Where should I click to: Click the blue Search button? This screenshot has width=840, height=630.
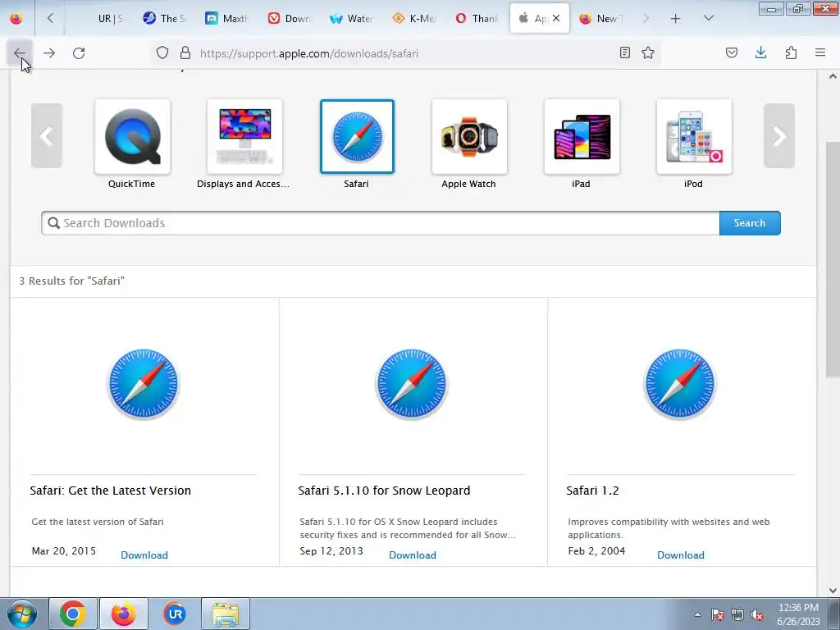(x=750, y=223)
